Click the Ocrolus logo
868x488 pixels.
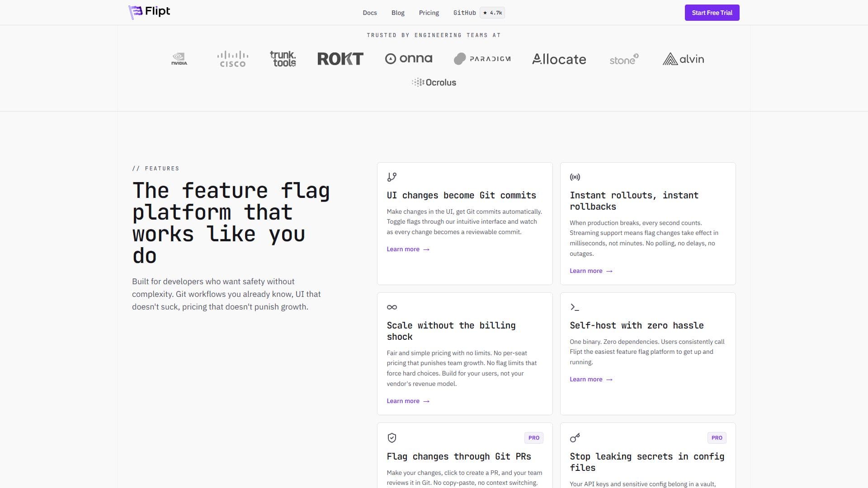(434, 82)
